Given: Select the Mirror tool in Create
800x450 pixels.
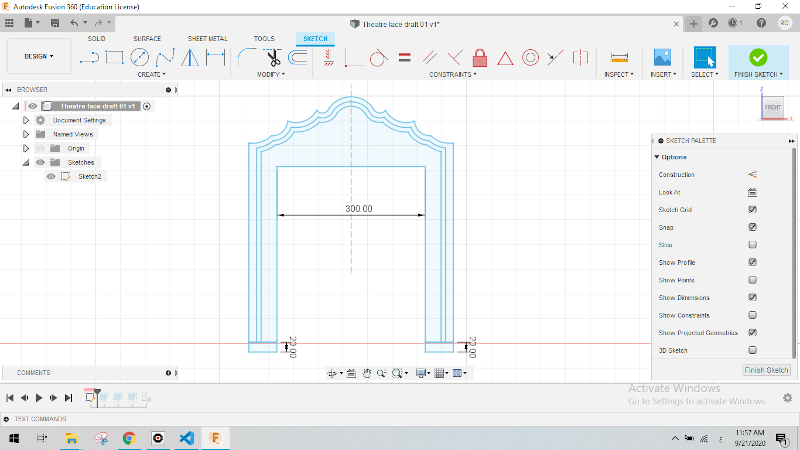Looking at the screenshot, I should coord(190,58).
